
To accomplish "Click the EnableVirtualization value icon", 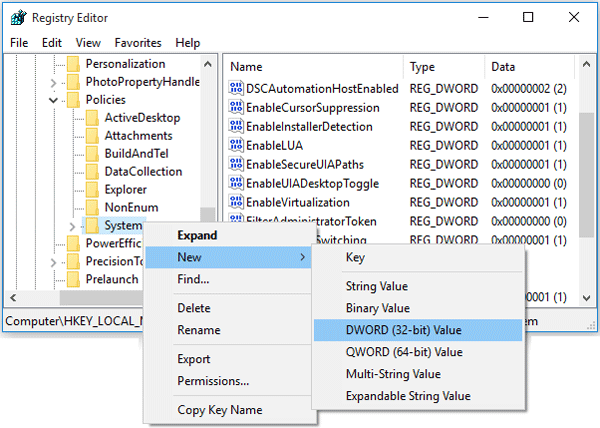I will pyautogui.click(x=236, y=203).
